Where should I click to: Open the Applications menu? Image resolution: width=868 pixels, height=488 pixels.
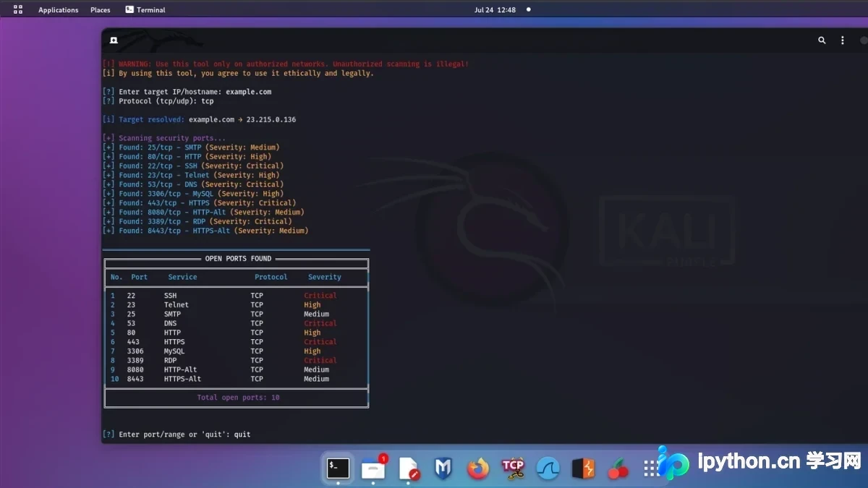pos(58,10)
